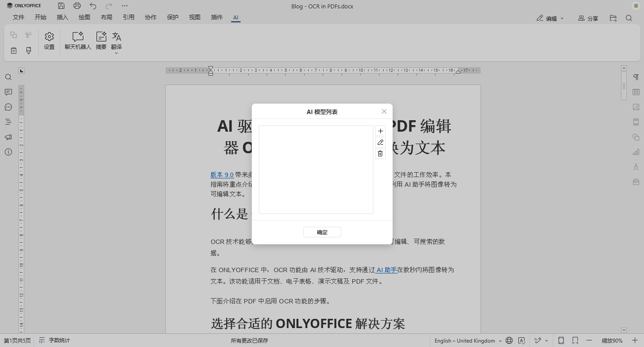Click the zoom level 缩放90% label
Viewport: 644px width, 347px height.
coord(612,340)
